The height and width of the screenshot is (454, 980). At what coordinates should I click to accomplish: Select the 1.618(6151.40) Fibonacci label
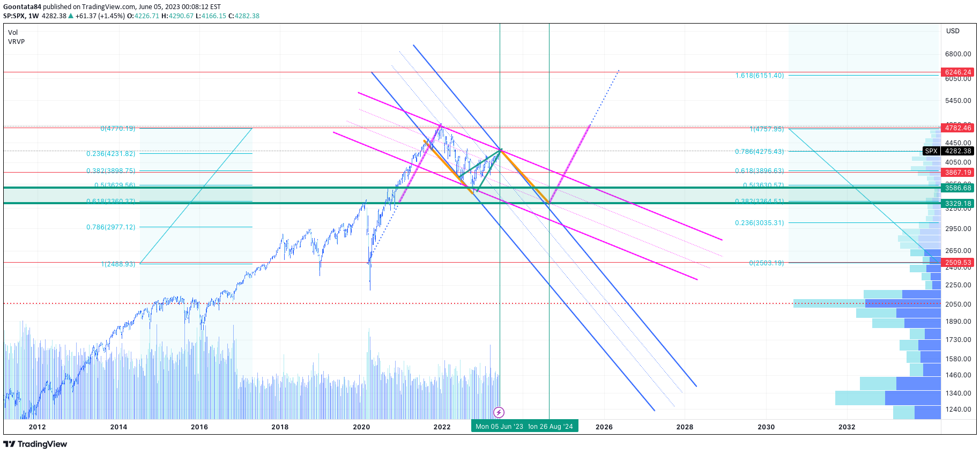click(759, 76)
